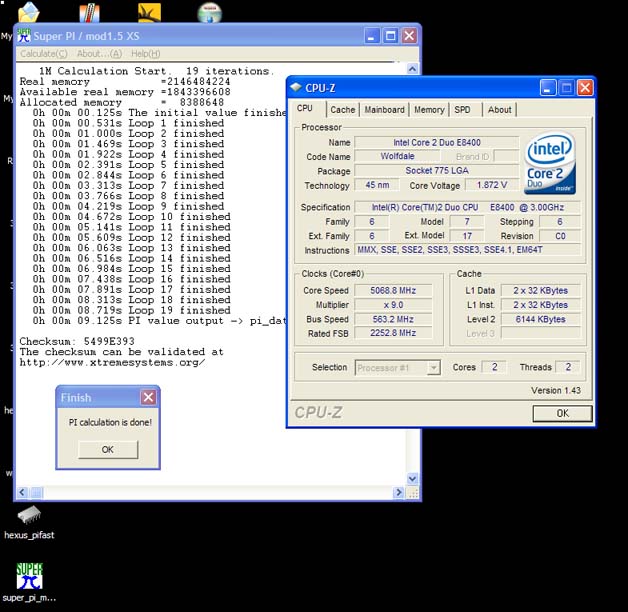Select the disc-shaped desktop icon
The image size is (628, 612).
coord(209,13)
